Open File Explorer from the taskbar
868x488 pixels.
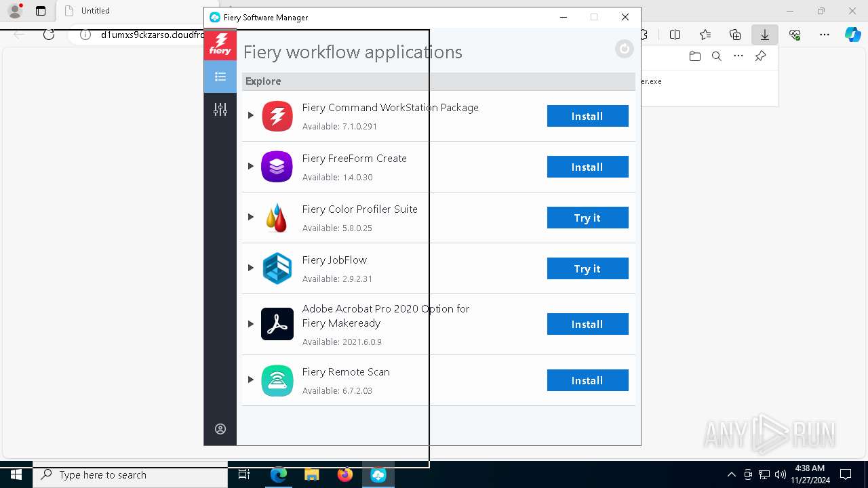(x=312, y=475)
